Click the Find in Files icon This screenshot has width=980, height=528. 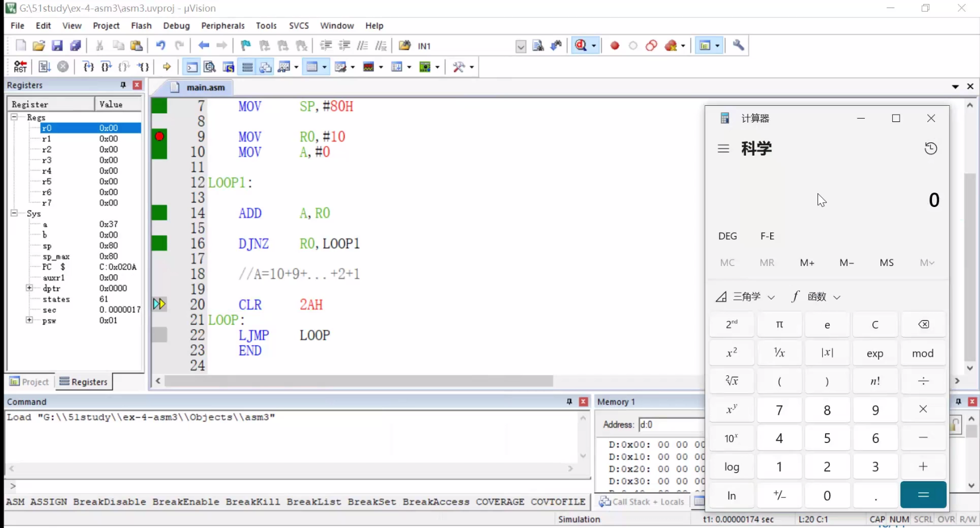coord(405,46)
